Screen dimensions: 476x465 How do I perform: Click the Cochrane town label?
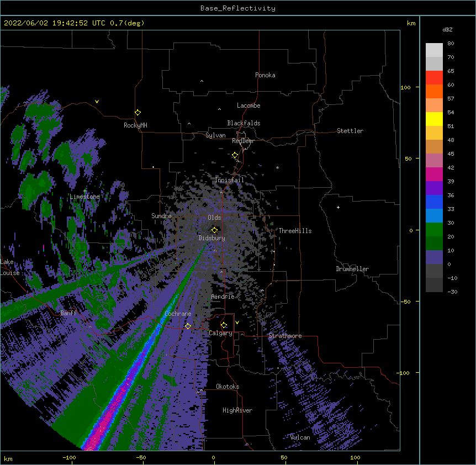click(x=178, y=314)
